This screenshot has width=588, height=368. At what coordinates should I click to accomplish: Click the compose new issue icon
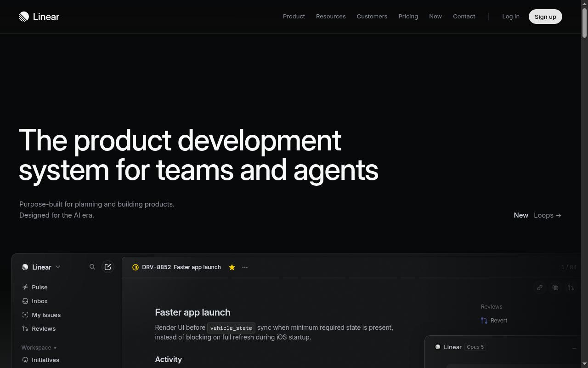click(x=107, y=267)
